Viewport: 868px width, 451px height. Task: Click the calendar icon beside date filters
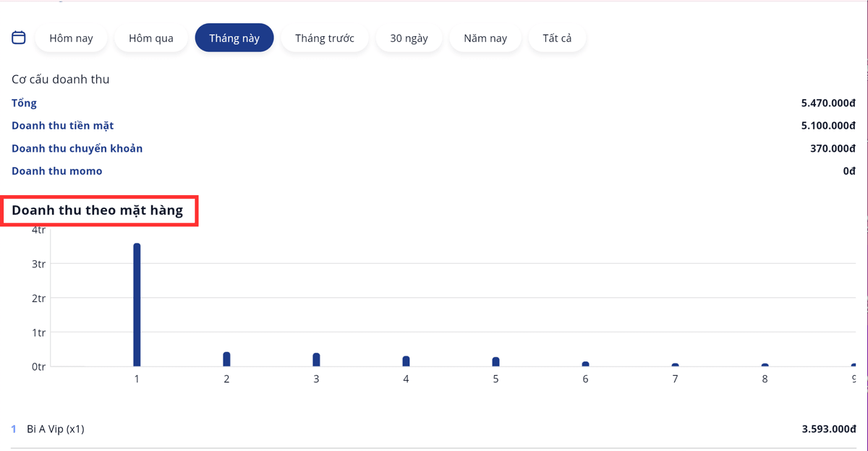click(19, 38)
